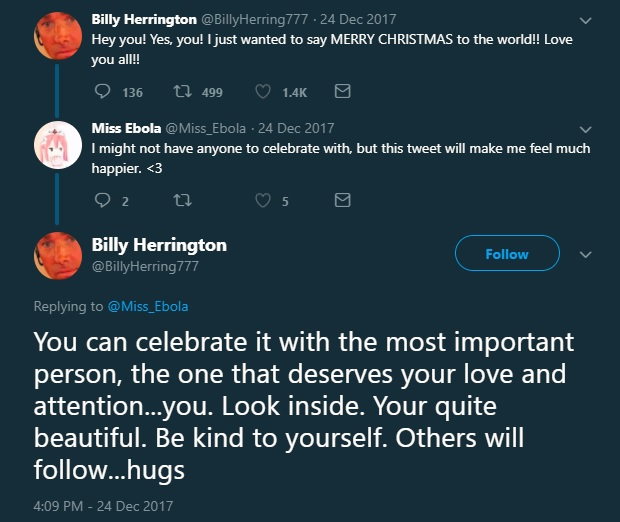Viewport: 620px width, 522px height.
Task: Open @BillyHerring777 handle on main tweet
Action: [145, 266]
